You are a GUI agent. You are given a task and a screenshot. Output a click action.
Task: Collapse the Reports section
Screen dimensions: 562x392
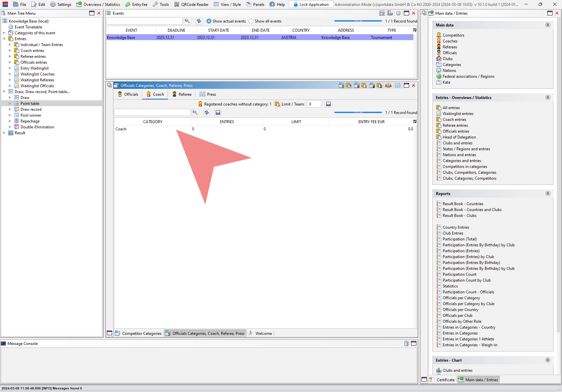pos(548,193)
